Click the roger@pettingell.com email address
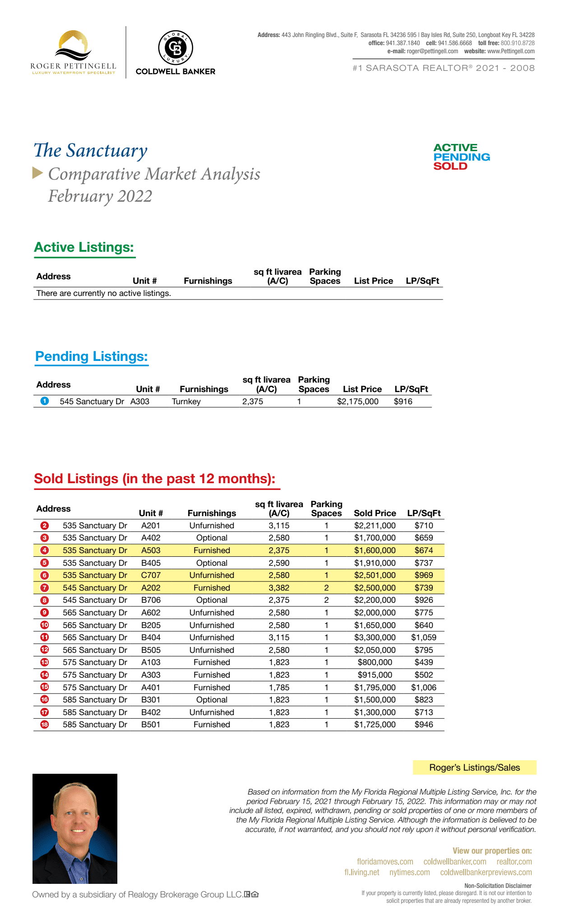 coord(432,51)
